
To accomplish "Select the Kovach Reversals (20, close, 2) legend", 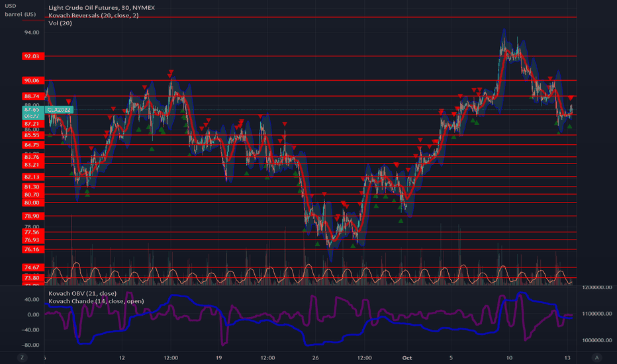I will click(93, 15).
